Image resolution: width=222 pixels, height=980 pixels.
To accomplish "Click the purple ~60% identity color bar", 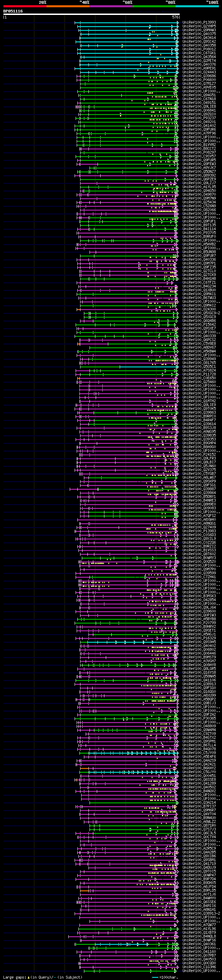I will (111, 6).
